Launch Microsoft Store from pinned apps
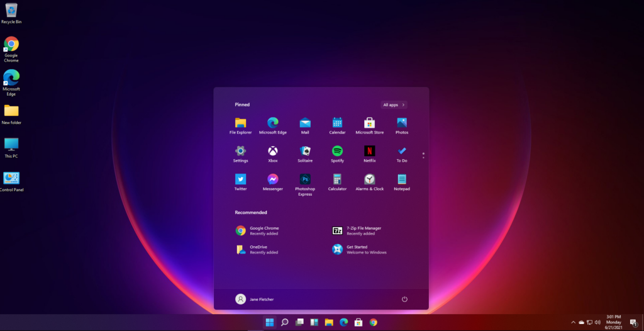The image size is (644, 331). (370, 126)
